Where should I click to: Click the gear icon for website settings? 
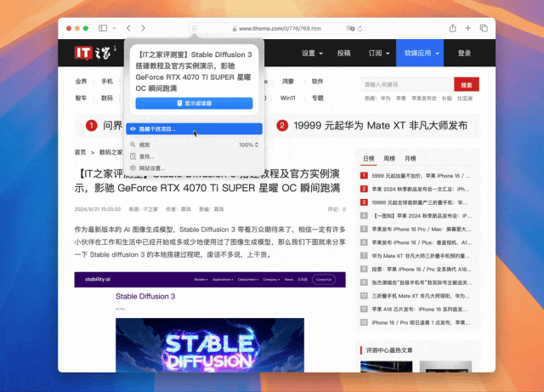133,168
